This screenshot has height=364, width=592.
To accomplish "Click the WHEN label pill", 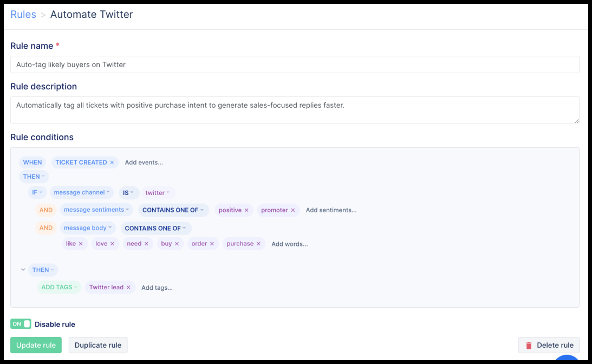I will tap(32, 162).
